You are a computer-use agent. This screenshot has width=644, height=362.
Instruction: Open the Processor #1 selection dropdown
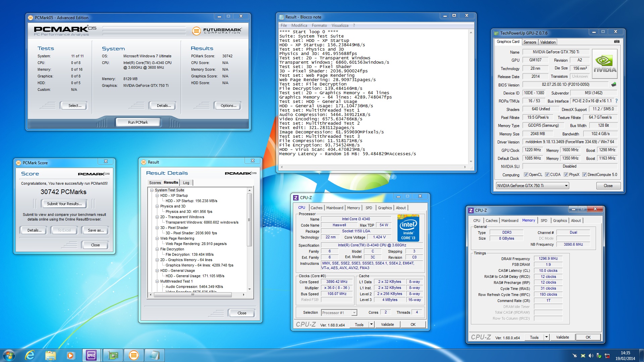339,313
